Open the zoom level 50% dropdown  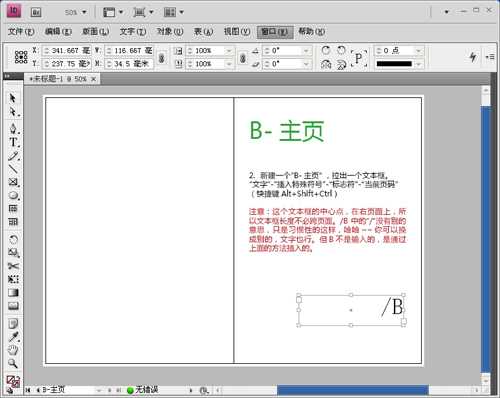pos(76,12)
